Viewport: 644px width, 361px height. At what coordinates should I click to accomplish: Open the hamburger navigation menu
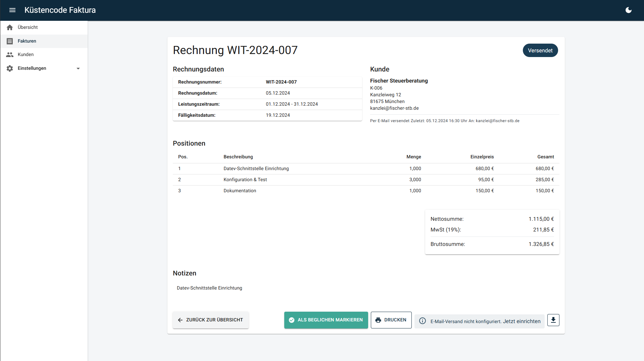click(12, 10)
